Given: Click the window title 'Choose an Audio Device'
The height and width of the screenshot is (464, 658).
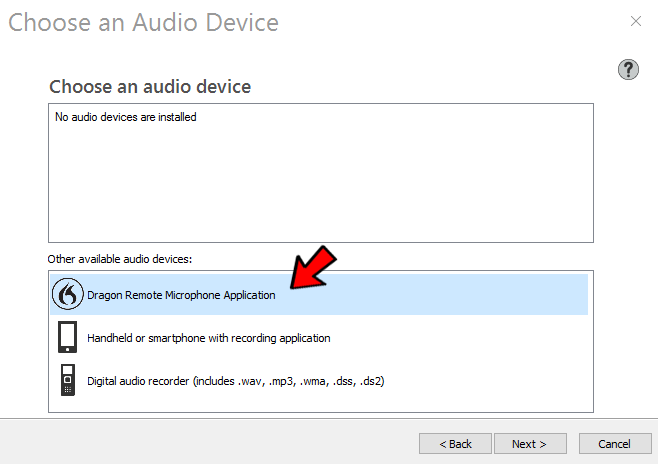Looking at the screenshot, I should (144, 22).
